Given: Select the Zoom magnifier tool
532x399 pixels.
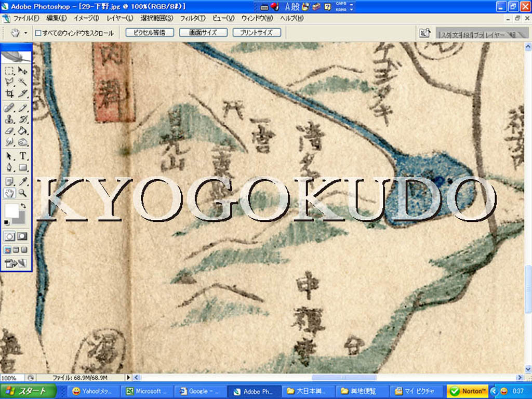Looking at the screenshot, I should 22,193.
